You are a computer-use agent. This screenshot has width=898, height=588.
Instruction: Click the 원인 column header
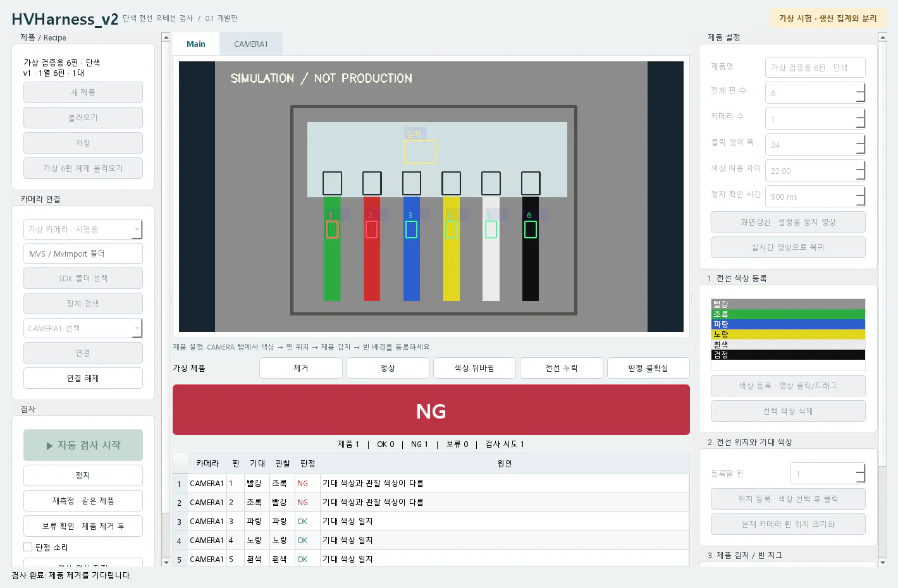coord(505,464)
